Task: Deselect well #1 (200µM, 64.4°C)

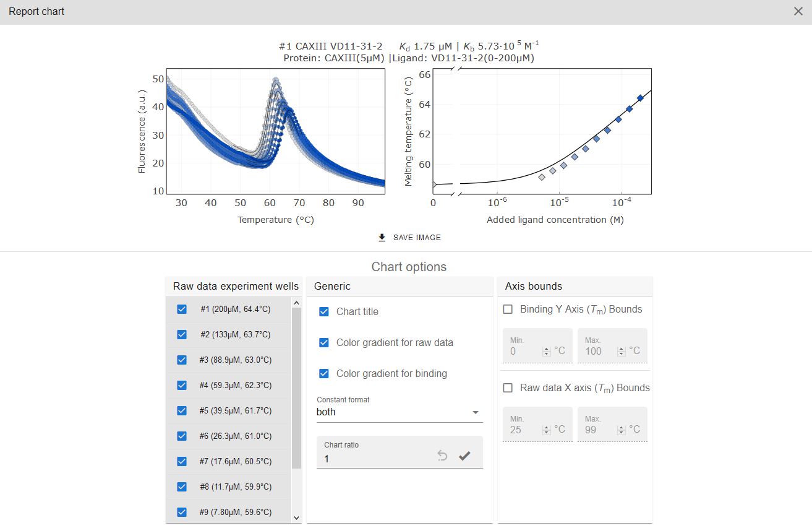Action: pyautogui.click(x=182, y=309)
